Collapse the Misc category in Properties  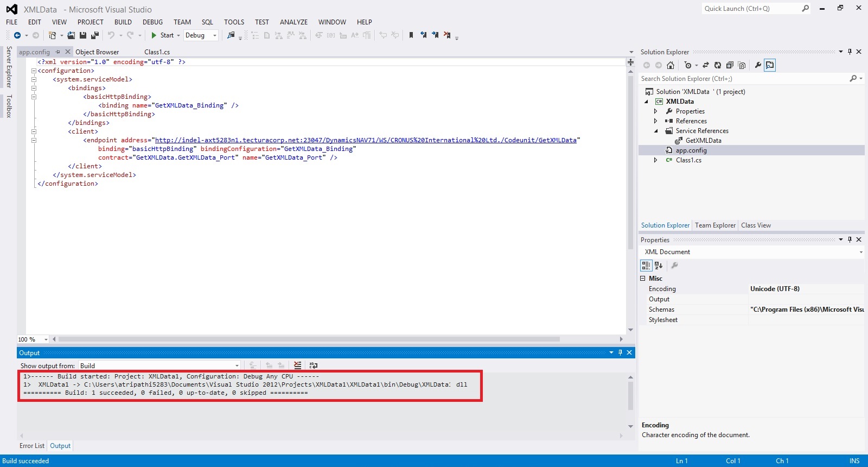click(643, 279)
